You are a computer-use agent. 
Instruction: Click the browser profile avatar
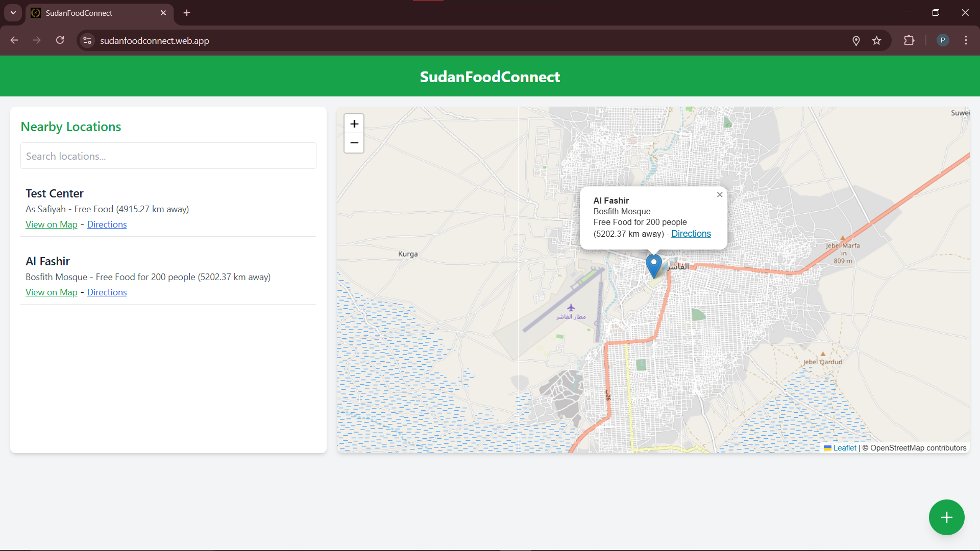(943, 40)
